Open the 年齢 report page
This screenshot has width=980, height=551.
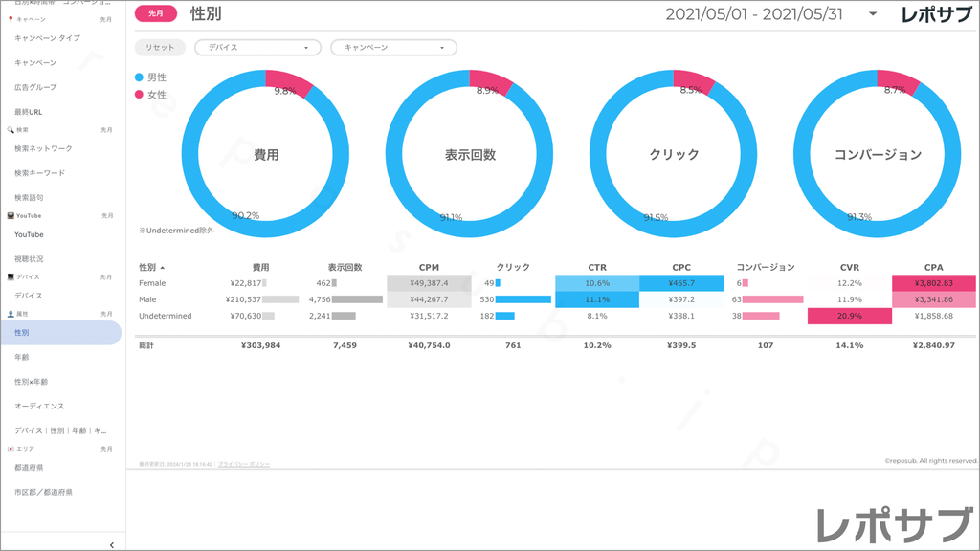tap(22, 357)
